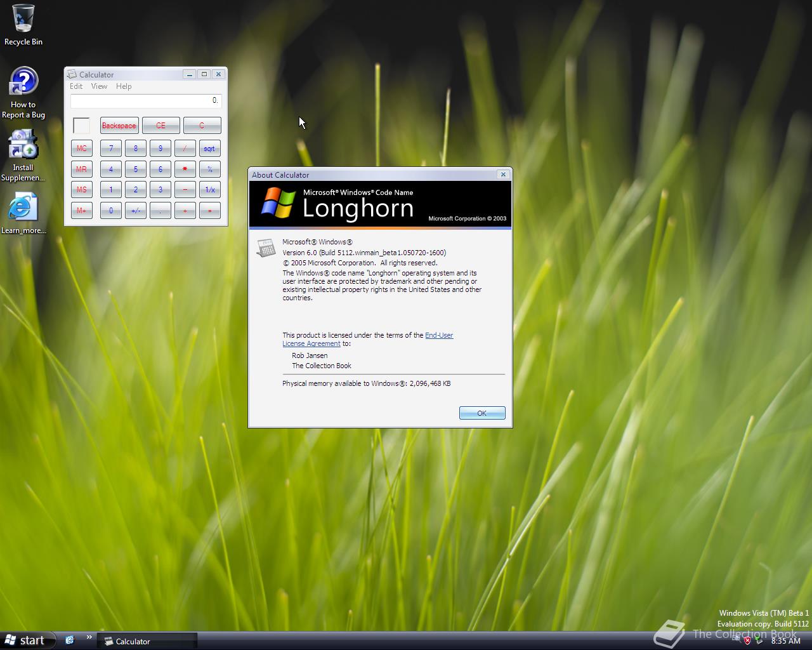Image resolution: width=812 pixels, height=650 pixels.
Task: Click the sqrt key
Action: pos(210,149)
